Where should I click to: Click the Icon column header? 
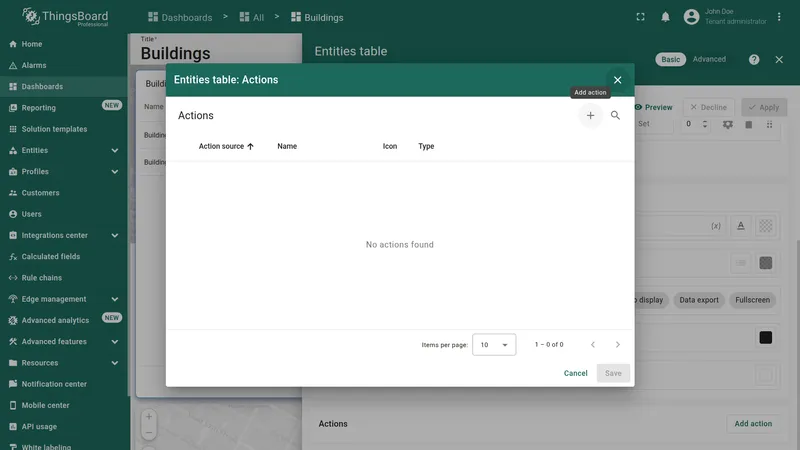(390, 146)
